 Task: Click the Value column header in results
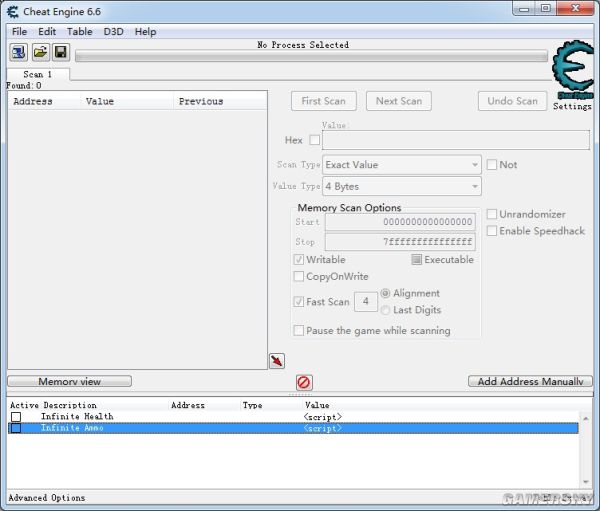(x=127, y=101)
